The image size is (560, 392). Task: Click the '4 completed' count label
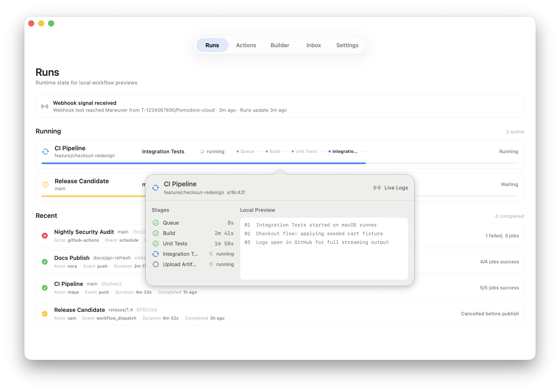coord(510,216)
